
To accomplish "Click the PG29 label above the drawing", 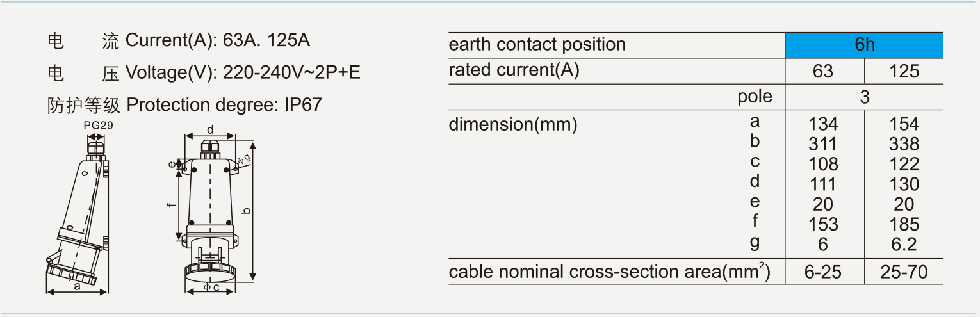I will [98, 126].
